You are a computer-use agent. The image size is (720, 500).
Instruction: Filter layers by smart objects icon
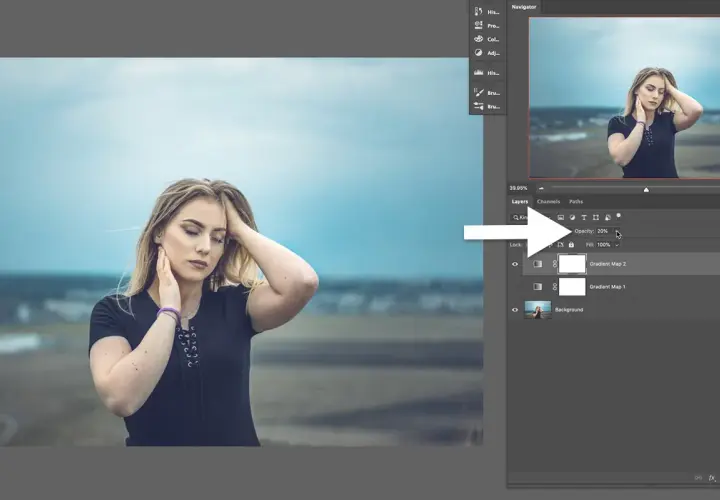(608, 218)
